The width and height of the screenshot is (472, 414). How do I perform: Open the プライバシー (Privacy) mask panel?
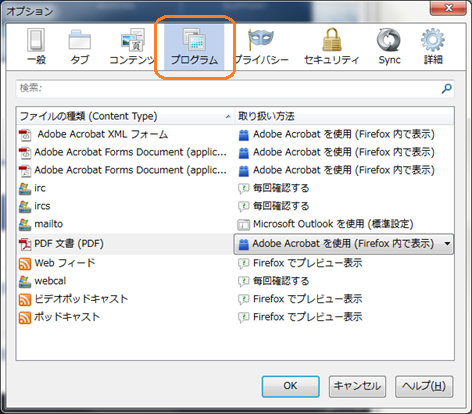click(x=261, y=47)
